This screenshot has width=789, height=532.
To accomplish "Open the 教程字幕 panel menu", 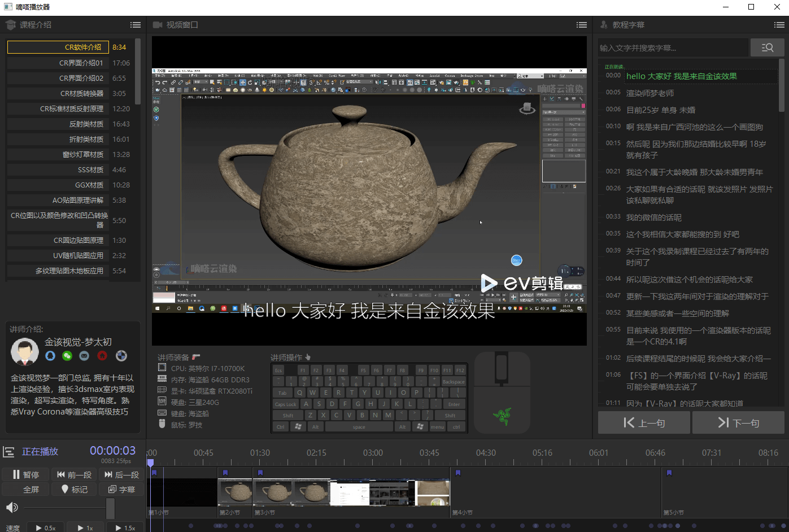I will pos(779,25).
